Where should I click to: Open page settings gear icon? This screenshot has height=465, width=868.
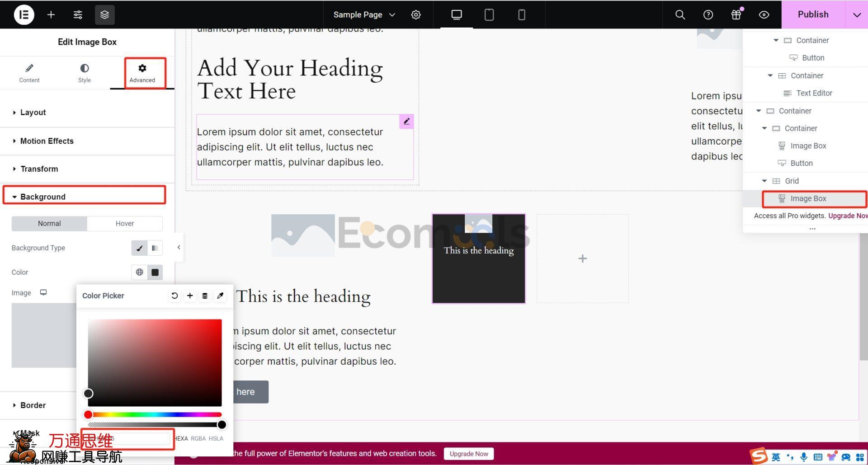[416, 14]
